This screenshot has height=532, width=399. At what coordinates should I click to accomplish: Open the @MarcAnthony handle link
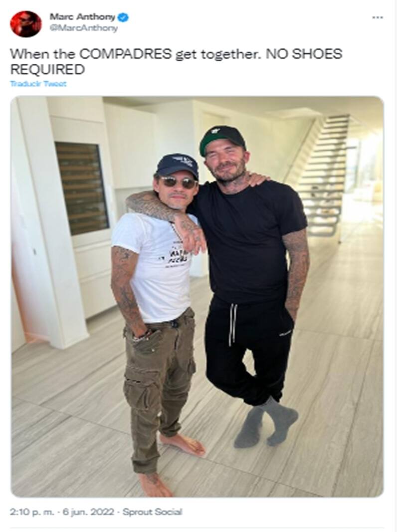[x=83, y=28]
